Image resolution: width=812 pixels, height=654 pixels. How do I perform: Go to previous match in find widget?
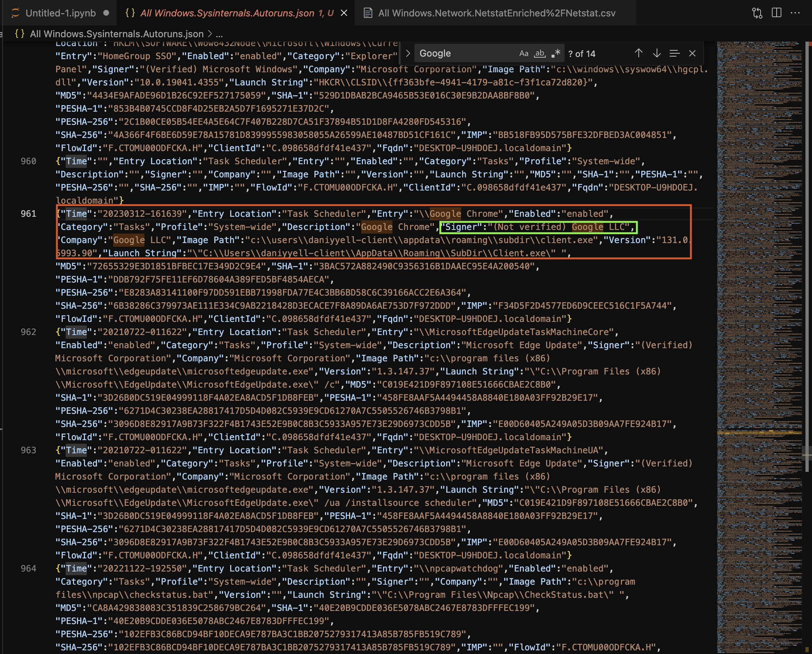(x=638, y=54)
